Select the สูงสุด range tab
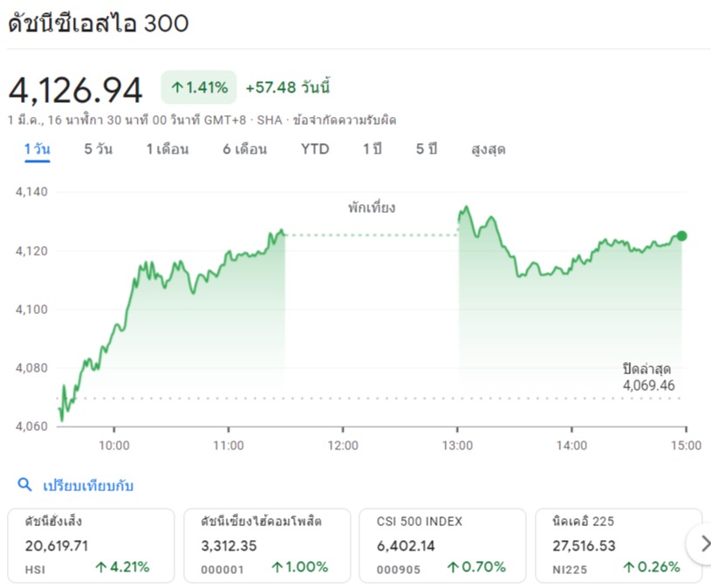This screenshot has width=711, height=588. [x=489, y=149]
